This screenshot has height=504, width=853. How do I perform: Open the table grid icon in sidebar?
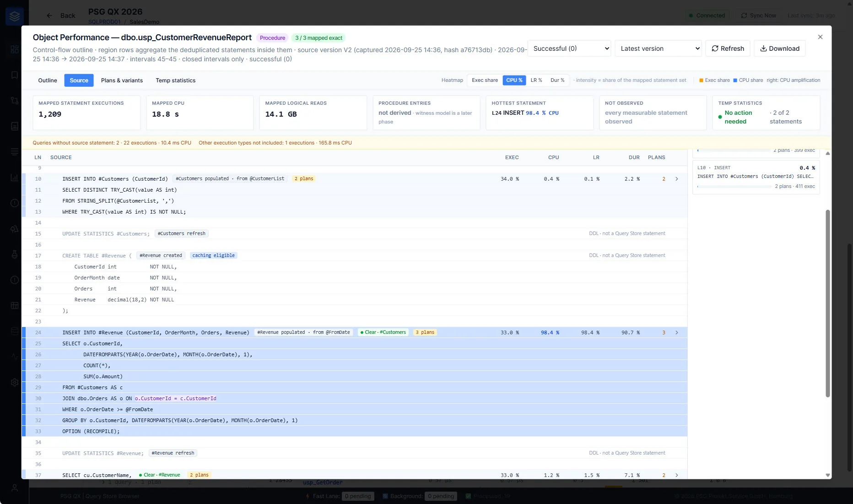[15, 306]
